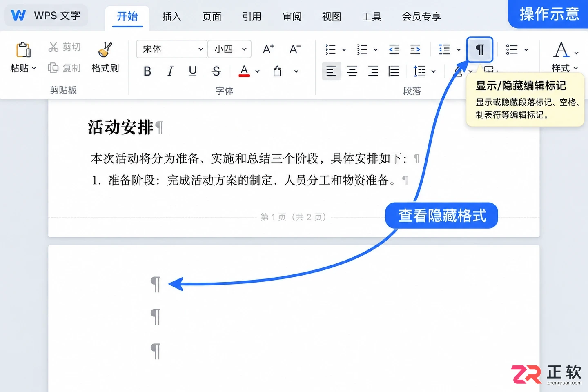Switch to the 页面 tab
Viewport: 588px width, 392px height.
(x=212, y=16)
